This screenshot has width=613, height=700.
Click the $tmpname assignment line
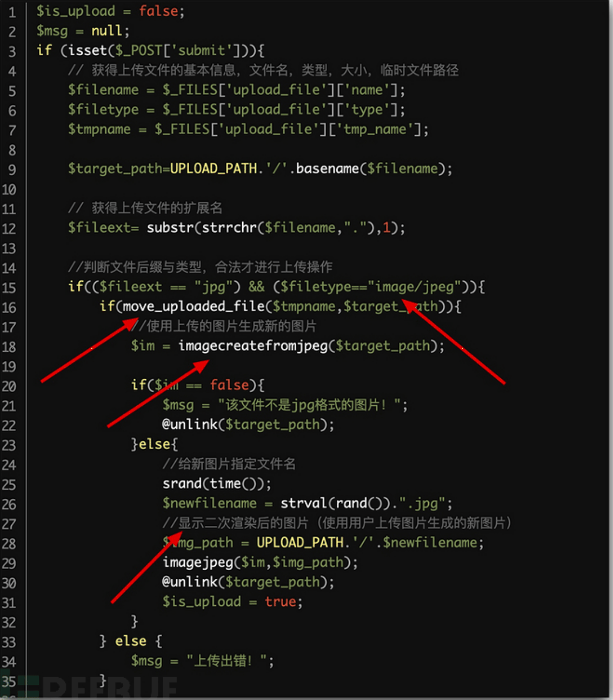pos(248,129)
